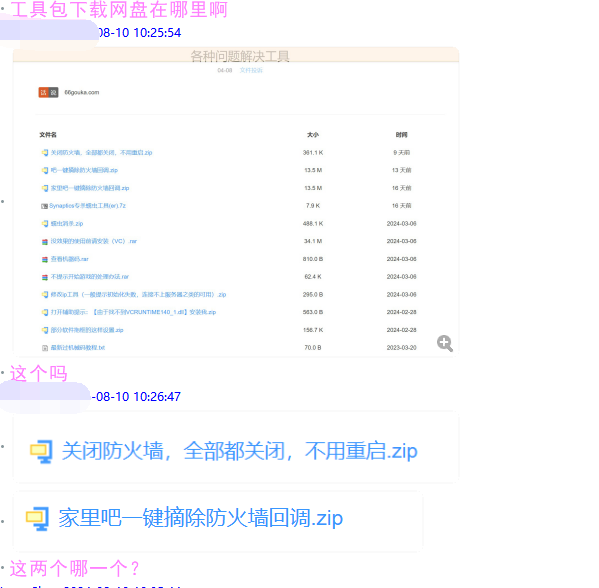
Task: Click file icon of the VCRUNTIME140_1.dll row
Action: [x=45, y=312]
